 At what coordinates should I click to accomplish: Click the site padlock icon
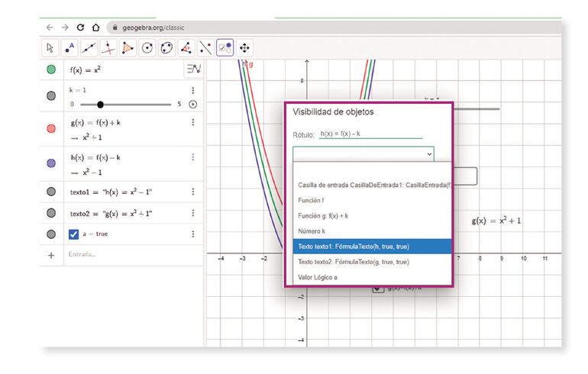115,27
